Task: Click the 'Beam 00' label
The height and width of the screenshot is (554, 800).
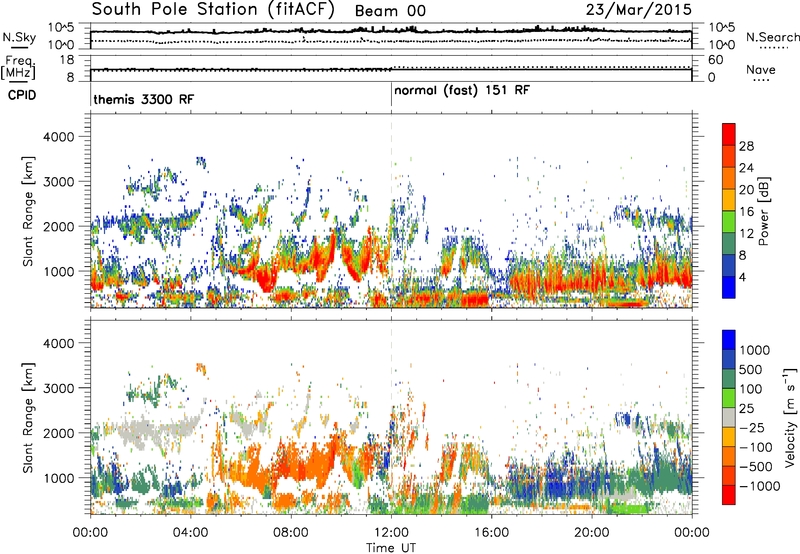Action: (x=390, y=11)
